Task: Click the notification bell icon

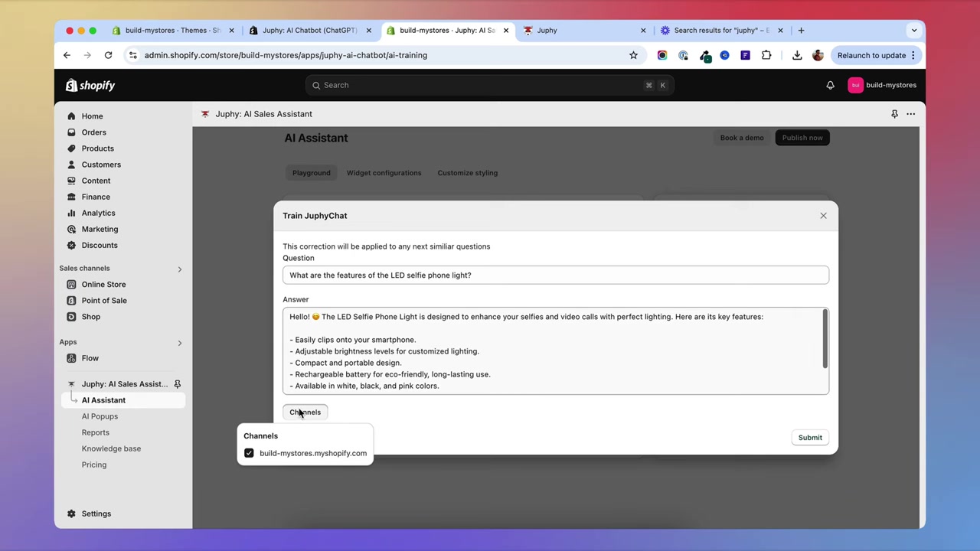Action: [x=830, y=85]
